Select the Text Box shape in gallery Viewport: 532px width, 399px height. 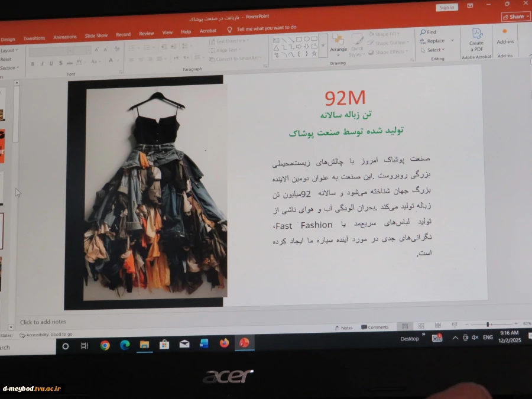point(276,40)
